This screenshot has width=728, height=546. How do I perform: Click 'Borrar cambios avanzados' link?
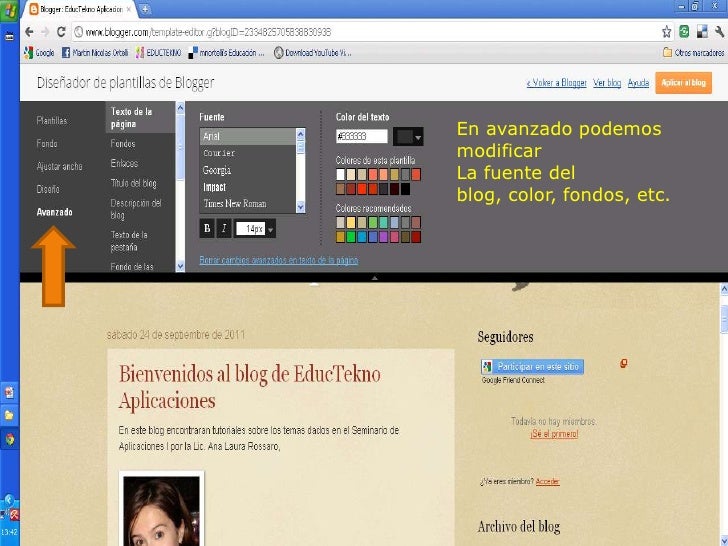tap(278, 259)
